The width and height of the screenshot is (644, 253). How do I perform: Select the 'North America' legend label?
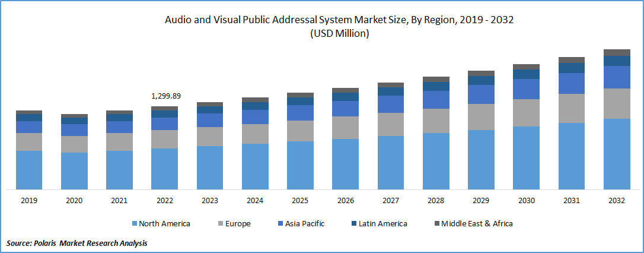164,224
